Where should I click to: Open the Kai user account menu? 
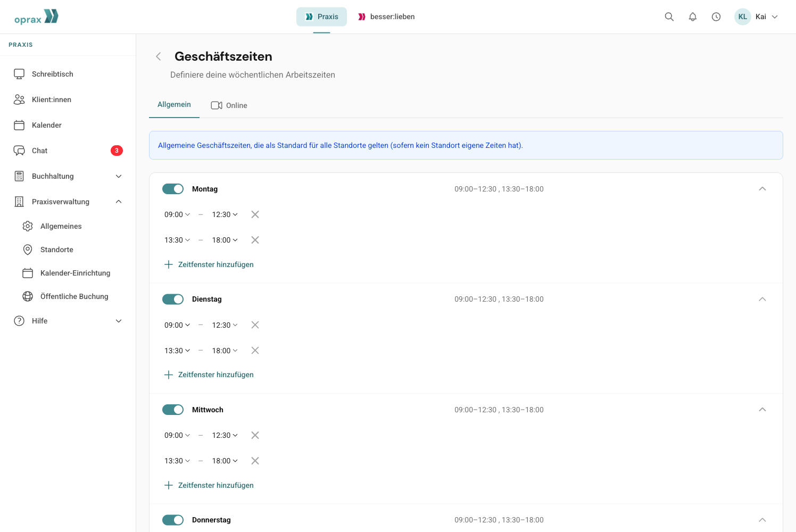(756, 16)
